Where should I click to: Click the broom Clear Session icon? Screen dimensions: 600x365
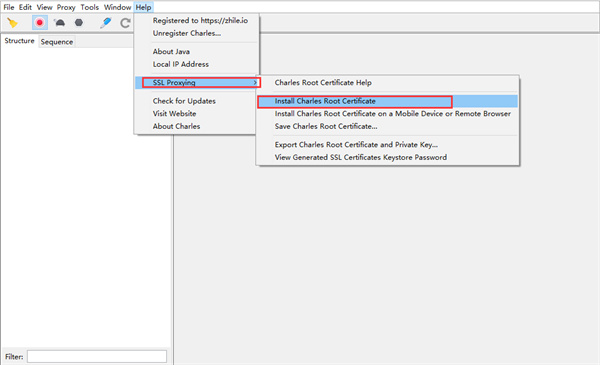[x=12, y=23]
